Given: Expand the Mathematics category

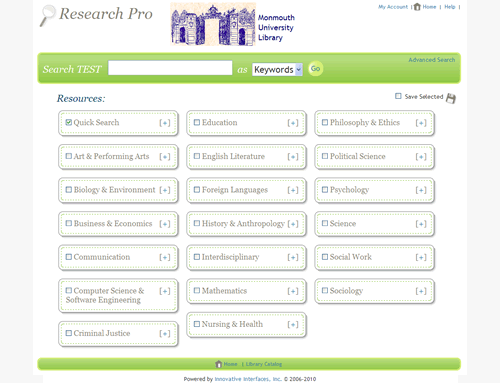Looking at the screenshot, I should tap(293, 291).
